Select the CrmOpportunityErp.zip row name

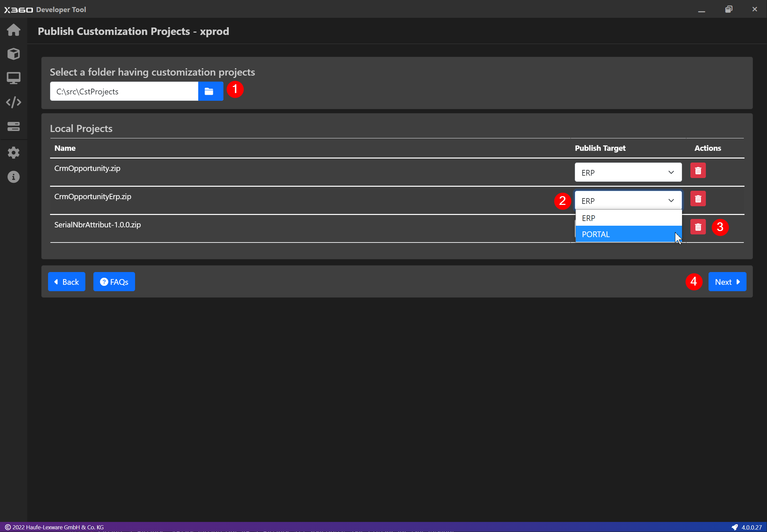click(x=93, y=196)
